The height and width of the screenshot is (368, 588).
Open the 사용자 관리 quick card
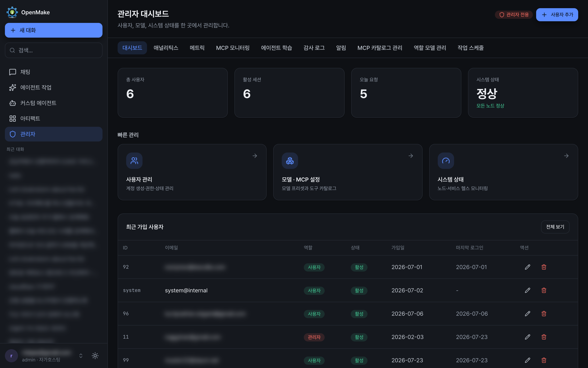[x=192, y=172]
